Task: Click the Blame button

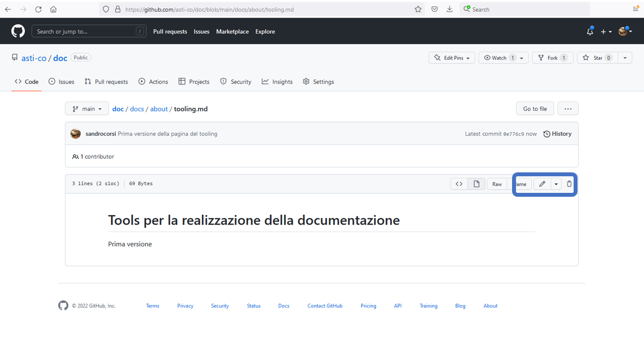Action: [520, 184]
